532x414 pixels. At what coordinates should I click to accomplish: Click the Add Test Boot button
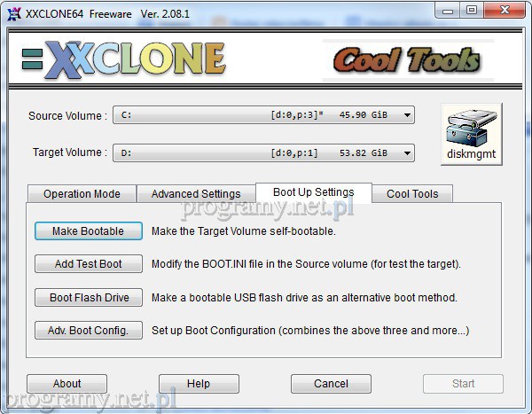pyautogui.click(x=88, y=263)
